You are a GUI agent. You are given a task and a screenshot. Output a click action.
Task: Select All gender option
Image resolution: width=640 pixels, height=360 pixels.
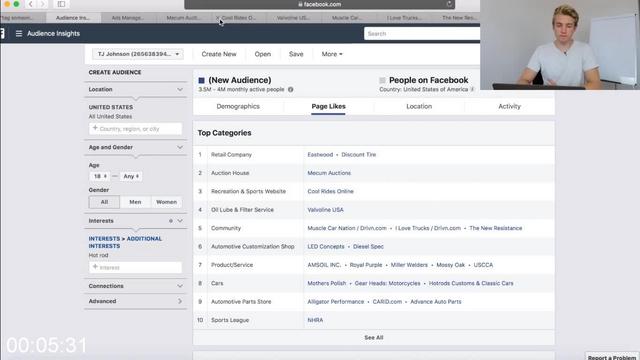104,202
